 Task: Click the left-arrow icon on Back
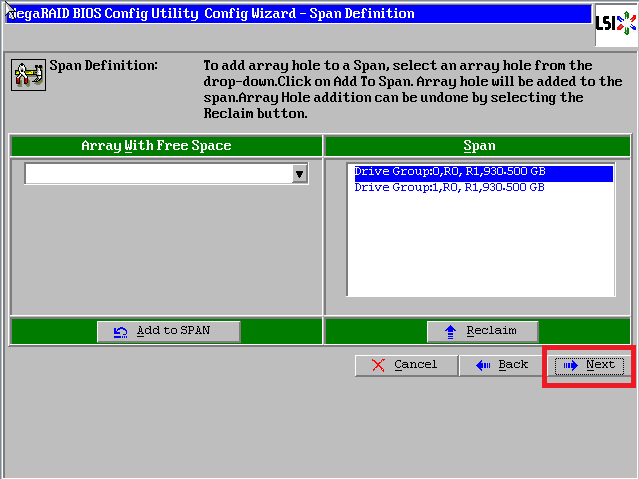(x=483, y=365)
